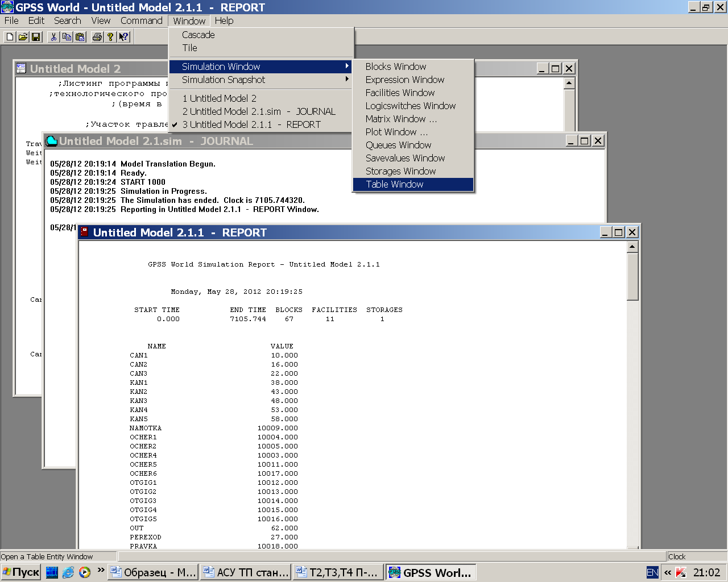Image resolution: width=728 pixels, height=582 pixels.
Task: Click the Save diskette toolbar icon
Action: tap(36, 37)
